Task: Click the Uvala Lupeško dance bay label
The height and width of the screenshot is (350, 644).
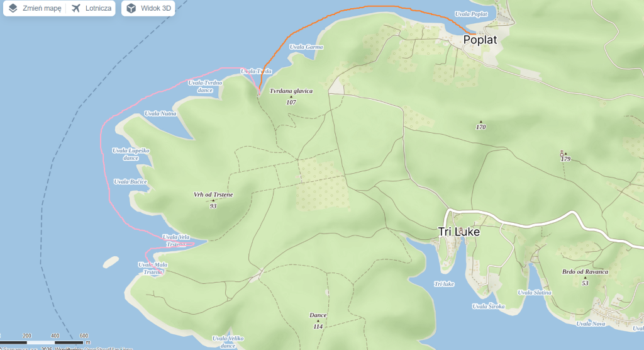Action: pyautogui.click(x=131, y=154)
